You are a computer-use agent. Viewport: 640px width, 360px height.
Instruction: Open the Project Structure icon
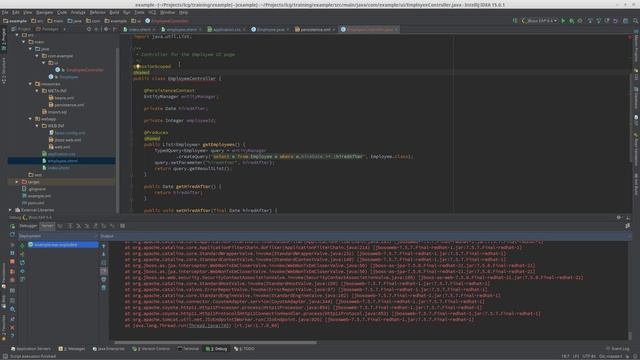(625, 20)
